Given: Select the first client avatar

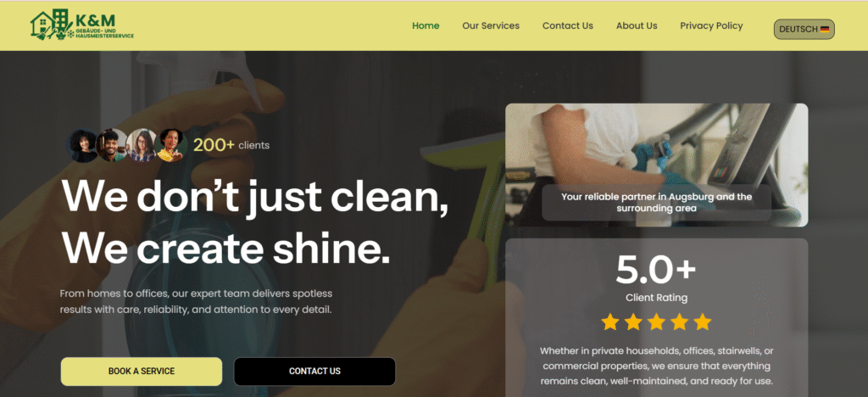Looking at the screenshot, I should [x=82, y=146].
